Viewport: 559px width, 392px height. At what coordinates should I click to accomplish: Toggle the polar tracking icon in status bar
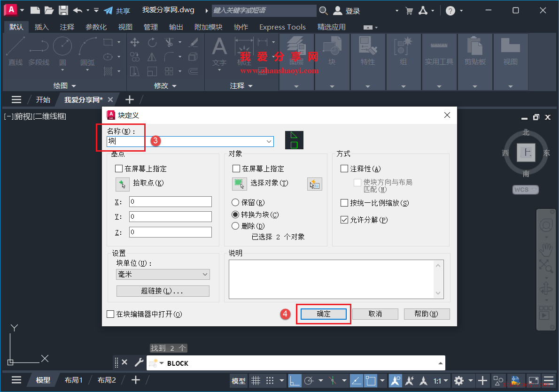point(309,381)
